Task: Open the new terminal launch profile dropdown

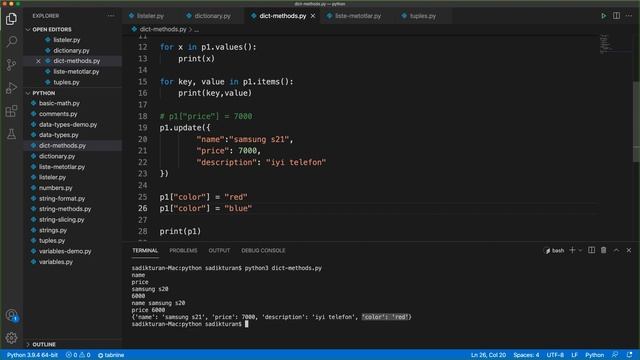Action: coord(580,250)
